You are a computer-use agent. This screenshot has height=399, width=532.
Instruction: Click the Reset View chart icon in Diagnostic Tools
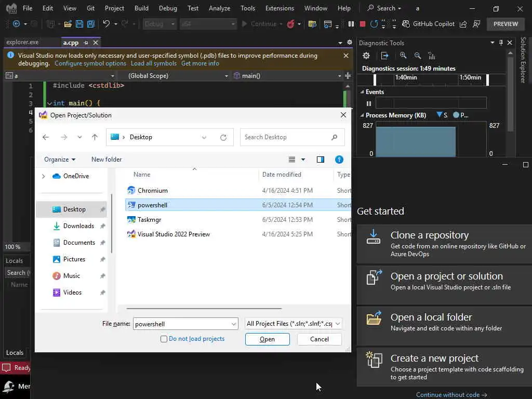pyautogui.click(x=432, y=56)
